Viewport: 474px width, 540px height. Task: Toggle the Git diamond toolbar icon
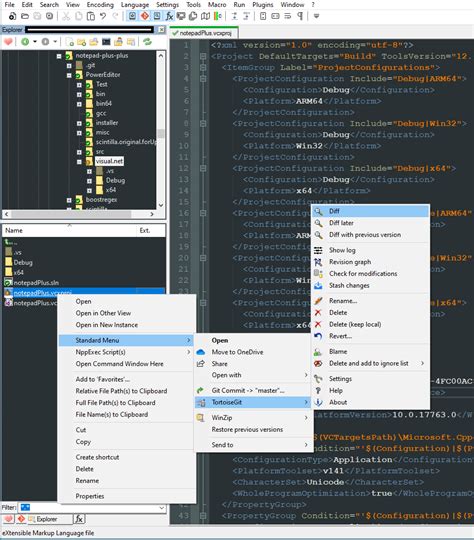coord(145,16)
